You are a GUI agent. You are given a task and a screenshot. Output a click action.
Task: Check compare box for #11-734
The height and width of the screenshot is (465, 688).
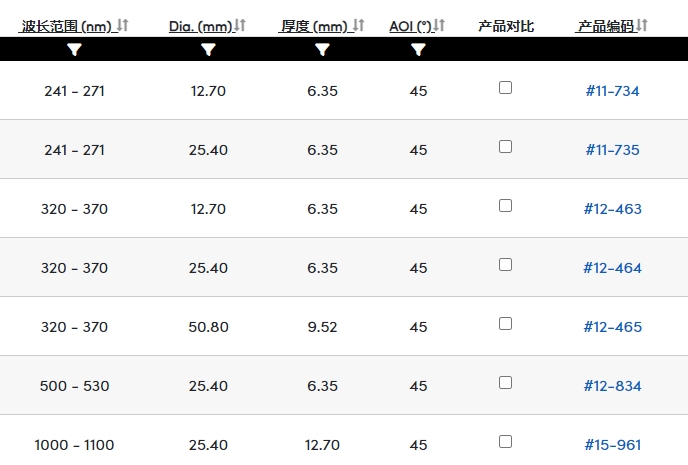(x=505, y=88)
